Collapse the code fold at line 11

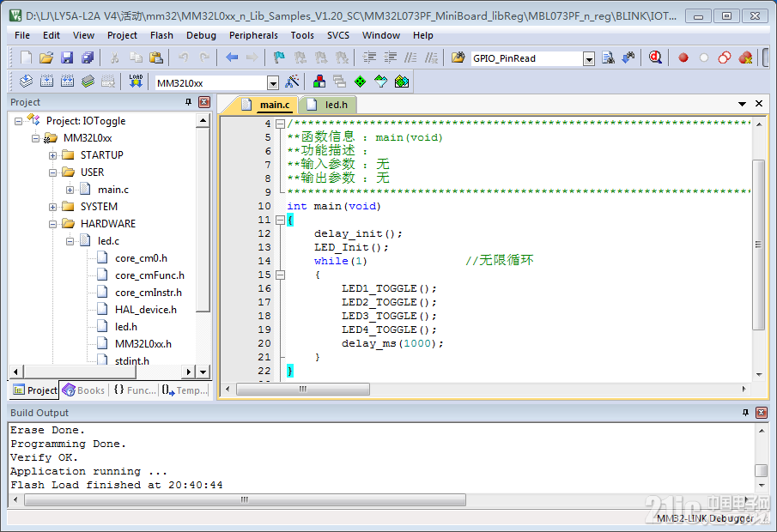point(281,220)
